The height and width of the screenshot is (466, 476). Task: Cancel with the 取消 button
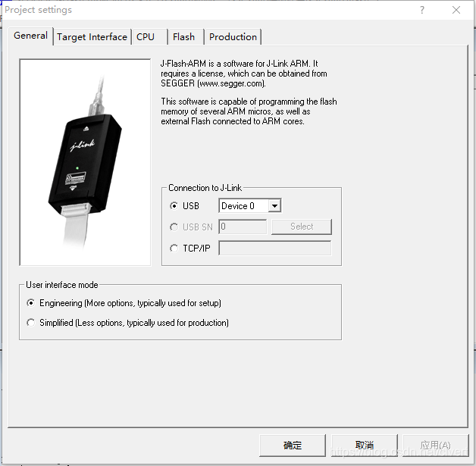[365, 445]
